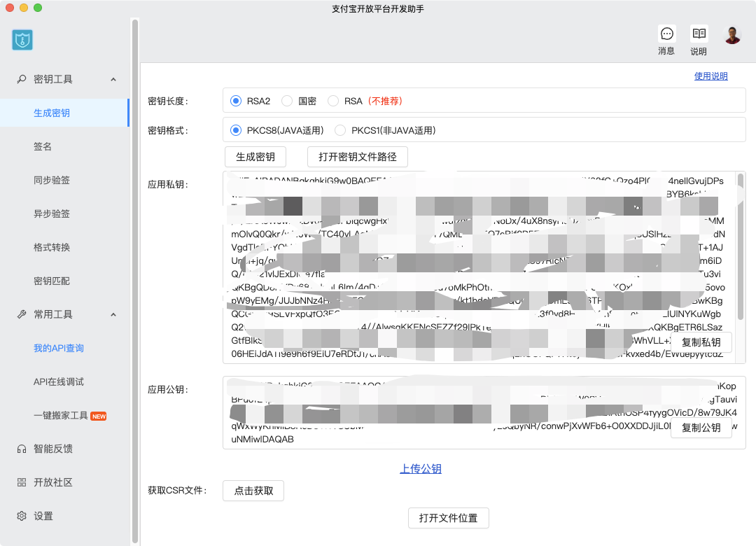Click the yellow minimize window button
The height and width of the screenshot is (546, 756).
tap(24, 8)
